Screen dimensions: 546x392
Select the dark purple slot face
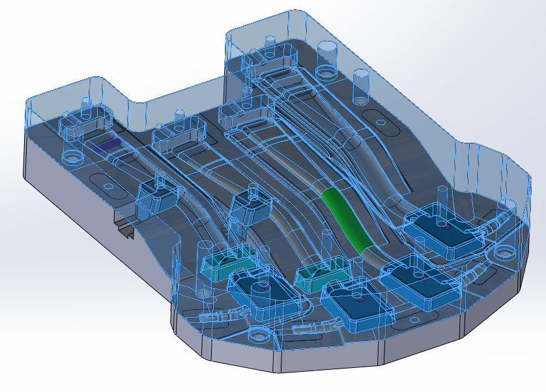coord(108,145)
